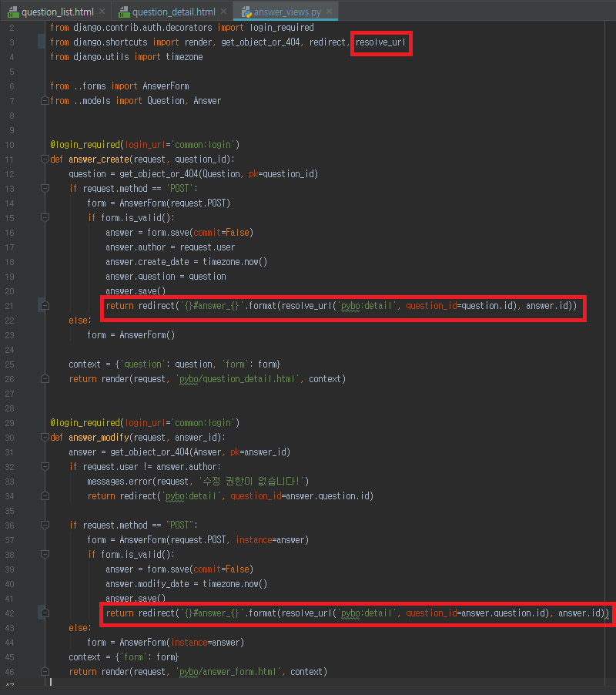Close the question_list.html tab
This screenshot has width=616, height=695.
pos(102,12)
